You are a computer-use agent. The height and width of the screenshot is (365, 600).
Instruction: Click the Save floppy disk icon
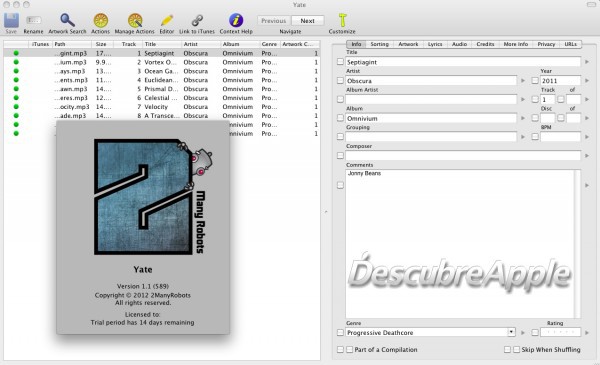[11, 21]
